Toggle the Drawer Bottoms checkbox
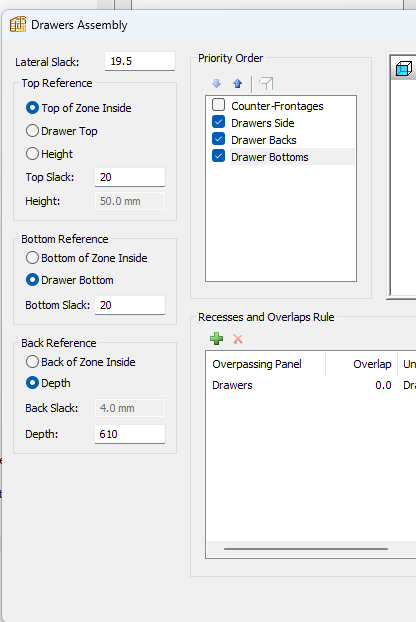The image size is (416, 622). tap(219, 156)
